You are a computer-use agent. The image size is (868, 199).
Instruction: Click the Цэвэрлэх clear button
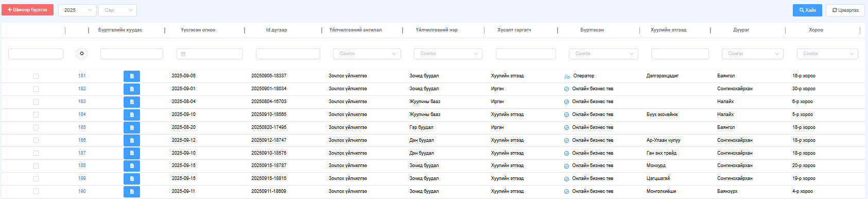(845, 10)
